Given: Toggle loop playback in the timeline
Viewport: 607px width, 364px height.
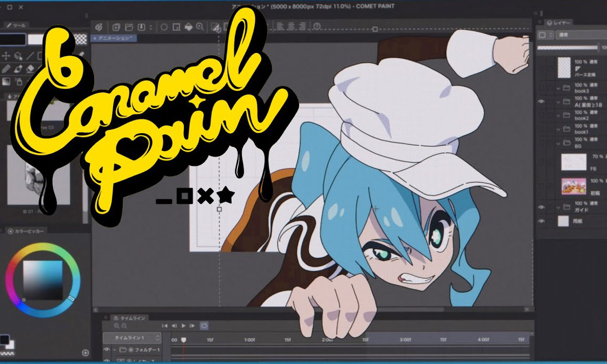Looking at the screenshot, I should tap(204, 326).
